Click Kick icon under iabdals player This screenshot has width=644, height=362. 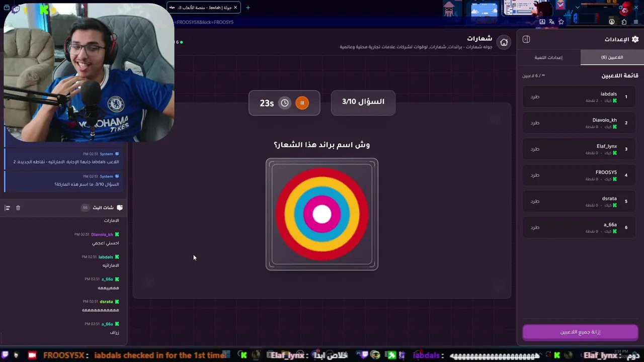tap(615, 101)
